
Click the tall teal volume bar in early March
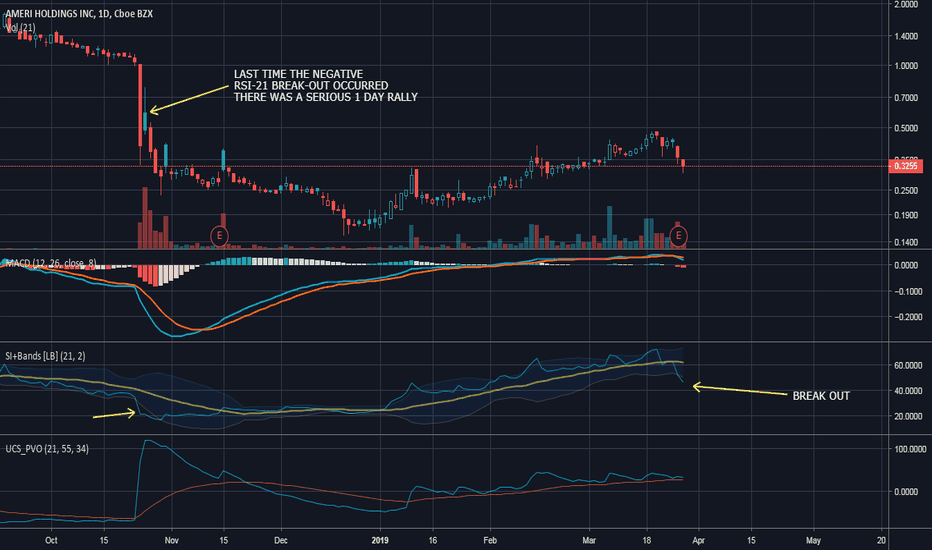[609, 227]
